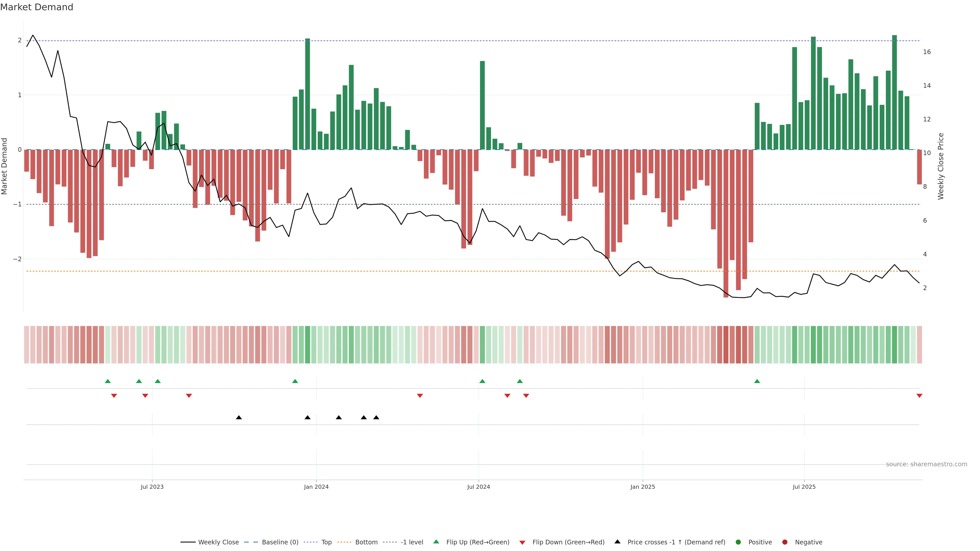
Task: Click the black triangle Price crosses legend icon
Action: tap(617, 542)
